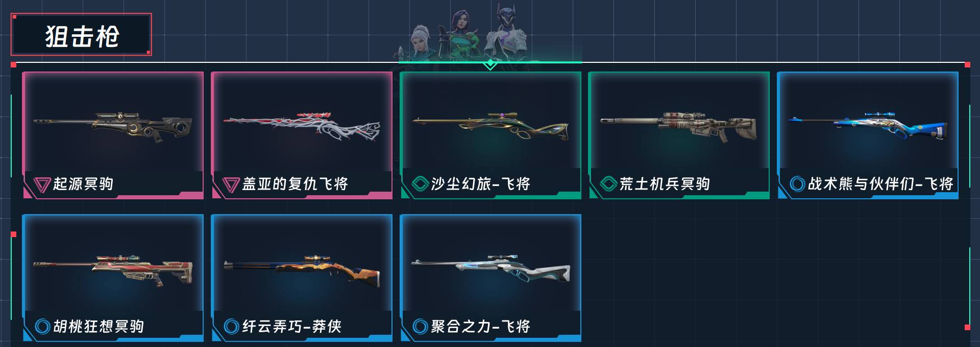Click the blue circle icon beside 纤云弄巧-莽侠

click(231, 326)
